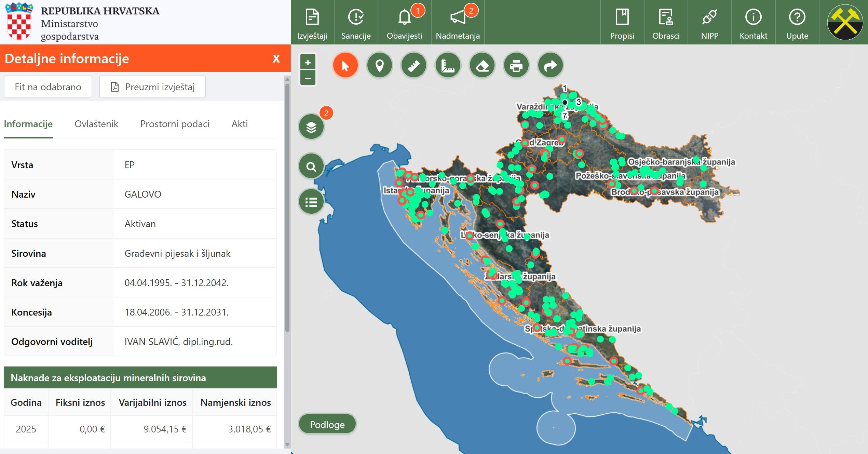
Task: Open the map search magnifier
Action: [x=311, y=166]
